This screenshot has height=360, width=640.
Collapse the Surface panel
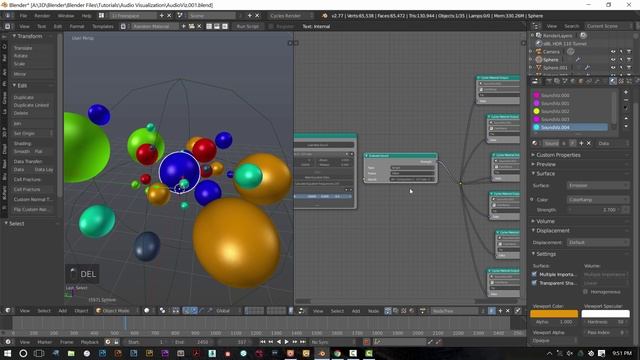(x=545, y=173)
